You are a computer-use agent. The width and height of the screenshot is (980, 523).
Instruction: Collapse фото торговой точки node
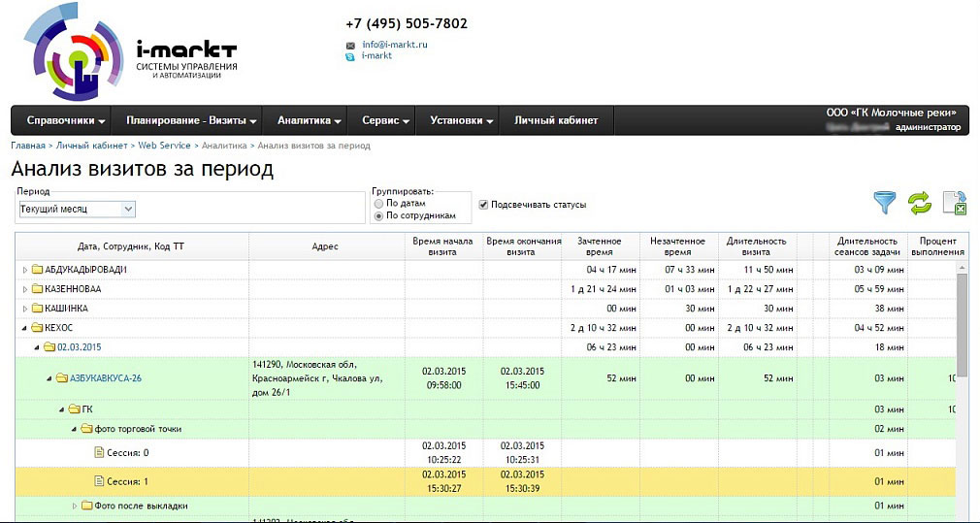(x=74, y=429)
